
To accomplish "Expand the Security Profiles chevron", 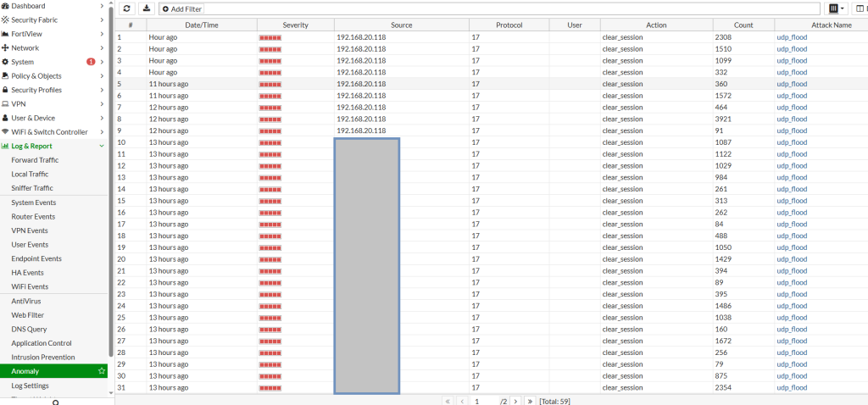I will pos(102,90).
